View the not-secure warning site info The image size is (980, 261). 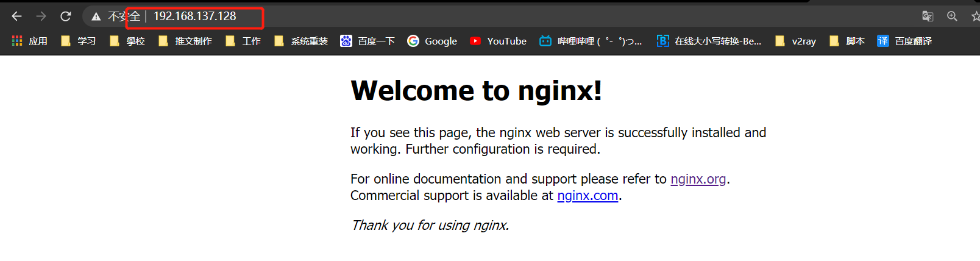click(116, 16)
